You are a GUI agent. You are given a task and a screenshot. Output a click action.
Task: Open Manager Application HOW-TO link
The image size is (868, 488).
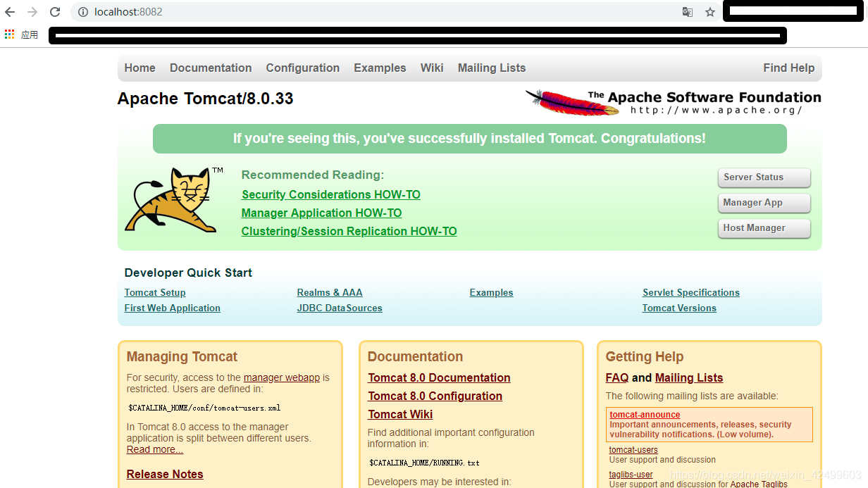(x=321, y=213)
